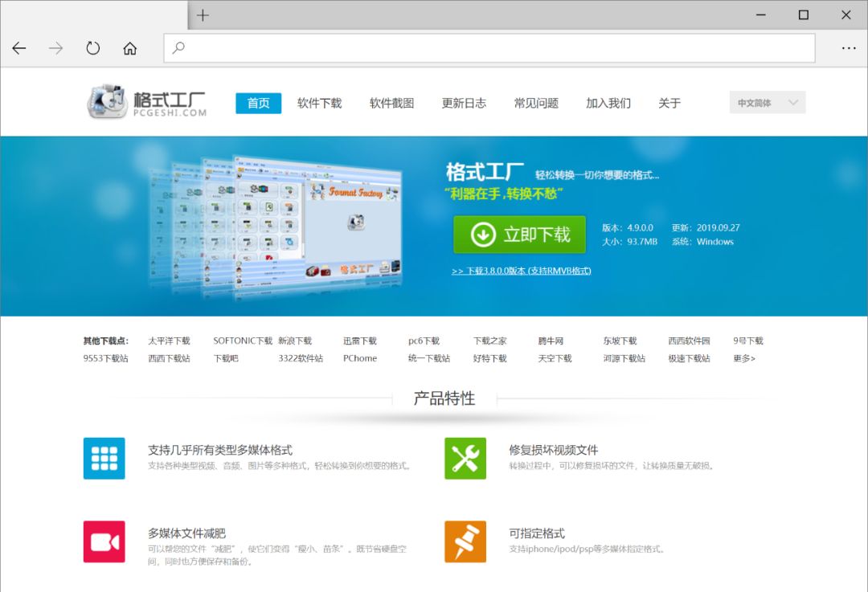
Task: Open the 软件截图 menu item
Action: [x=392, y=103]
